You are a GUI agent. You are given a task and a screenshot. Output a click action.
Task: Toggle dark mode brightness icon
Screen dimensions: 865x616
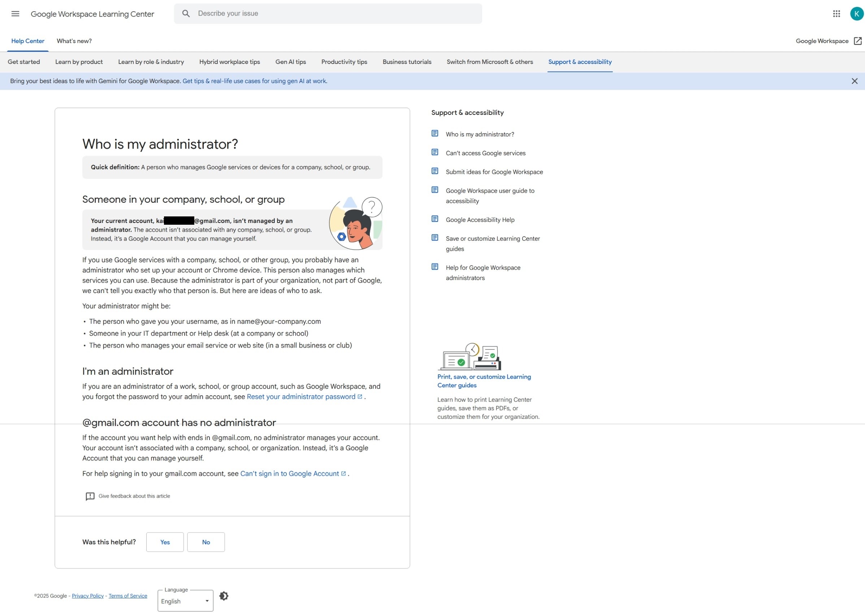pyautogui.click(x=224, y=596)
